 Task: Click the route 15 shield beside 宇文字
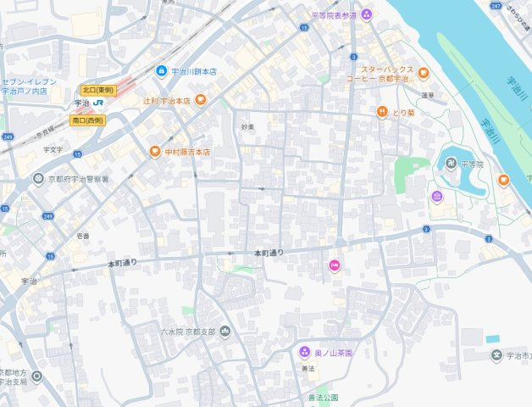77,154
